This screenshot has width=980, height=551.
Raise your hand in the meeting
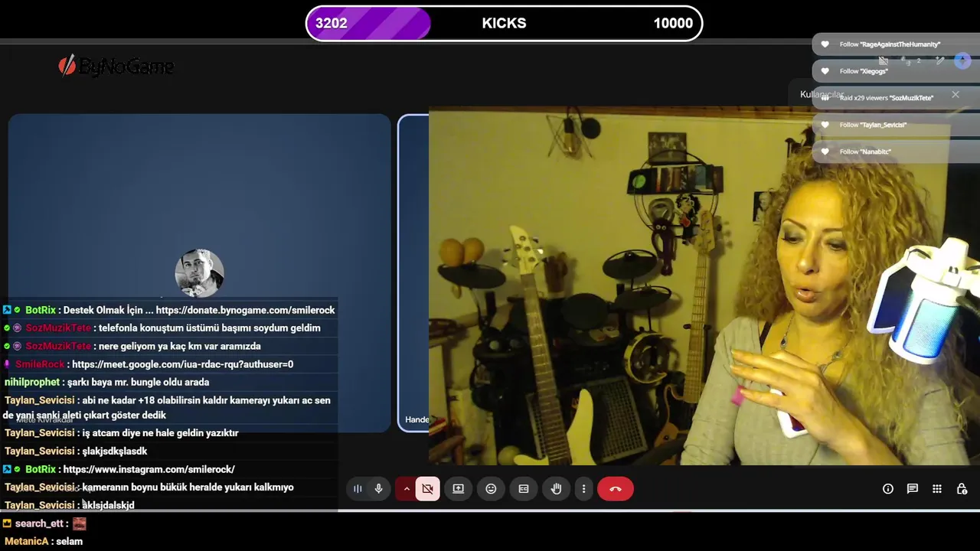pos(557,489)
